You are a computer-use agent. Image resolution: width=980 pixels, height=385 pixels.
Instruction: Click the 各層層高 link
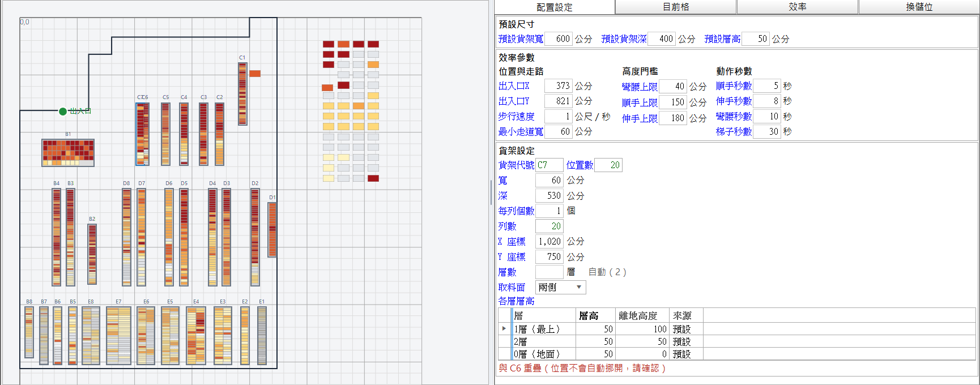coord(516,301)
